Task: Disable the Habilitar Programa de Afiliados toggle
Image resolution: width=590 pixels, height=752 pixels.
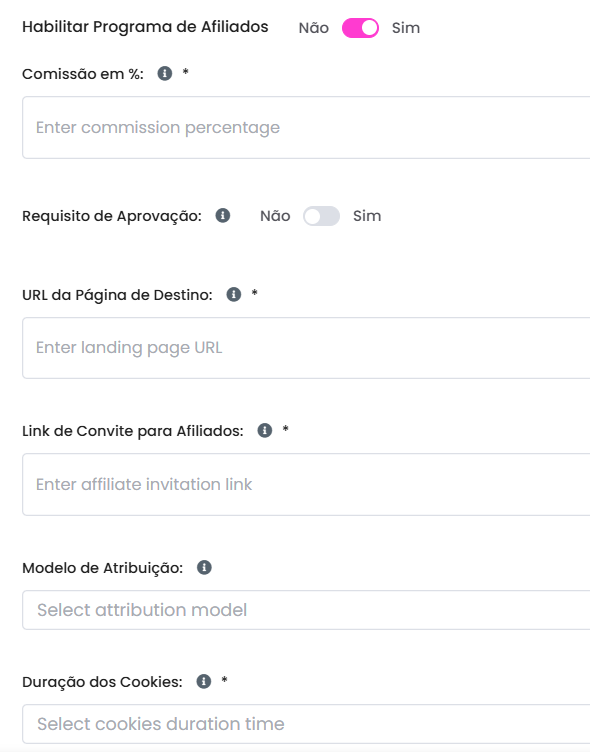Action: click(x=360, y=28)
